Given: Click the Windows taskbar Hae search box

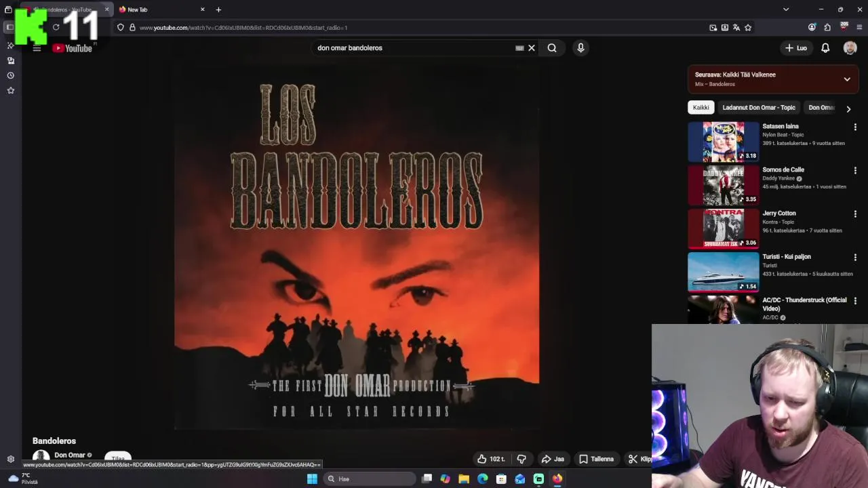Looking at the screenshot, I should [370, 479].
